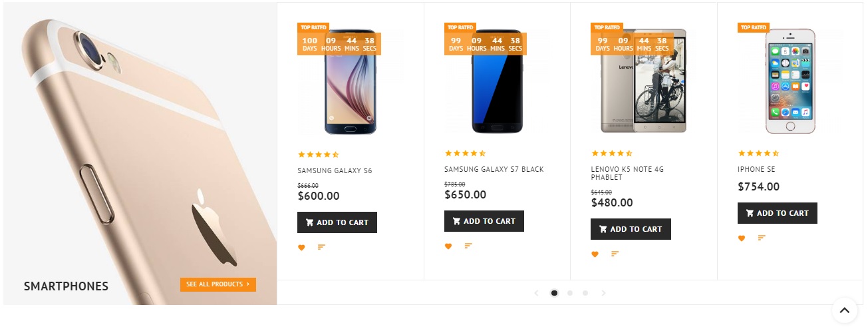This screenshot has width=868, height=331.
Task: Click compare icon under iPhone SE
Action: click(762, 238)
